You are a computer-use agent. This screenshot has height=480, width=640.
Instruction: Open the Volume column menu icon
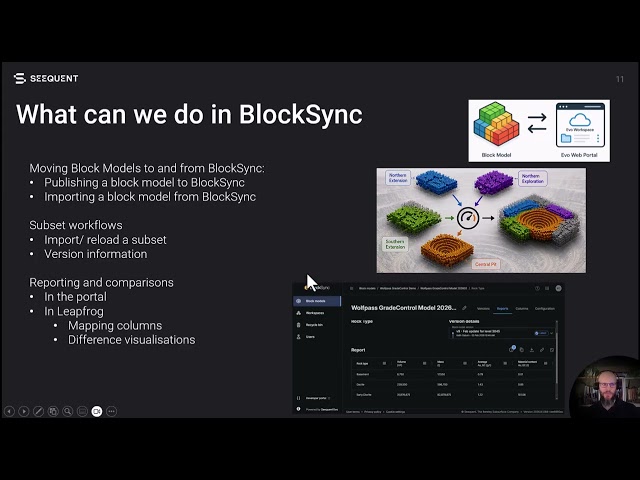424,363
